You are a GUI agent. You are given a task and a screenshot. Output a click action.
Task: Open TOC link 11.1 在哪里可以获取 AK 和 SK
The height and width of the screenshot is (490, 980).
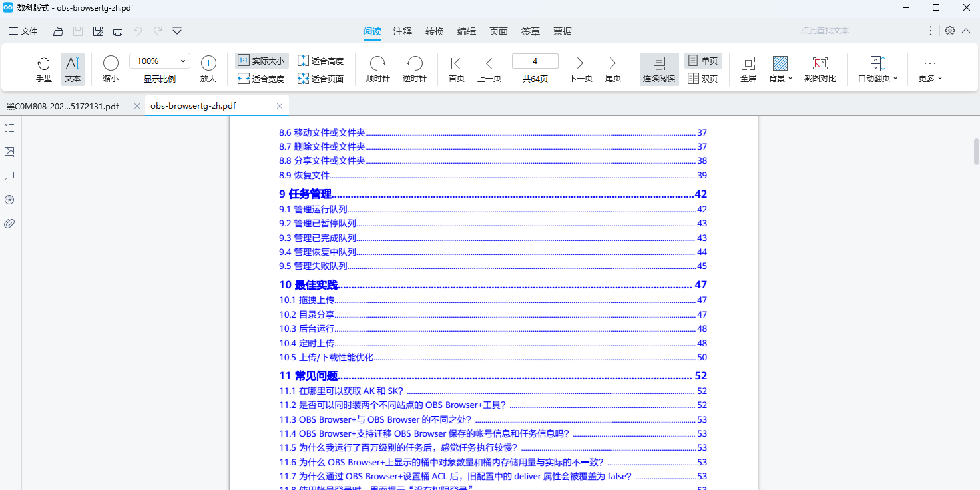493,391
